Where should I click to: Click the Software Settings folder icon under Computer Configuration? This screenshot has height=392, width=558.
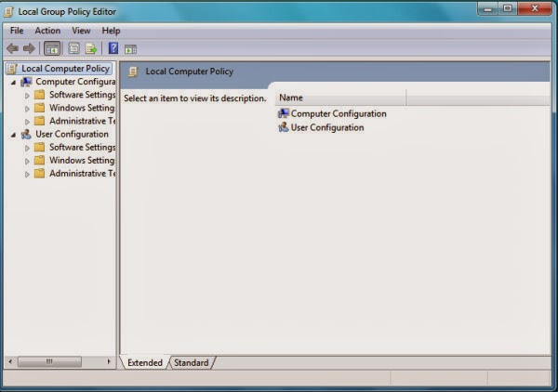click(x=39, y=95)
